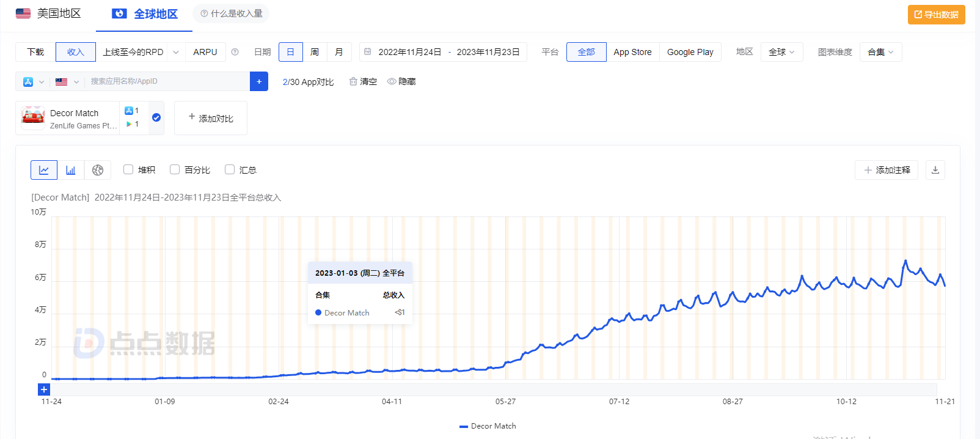The image size is (980, 439).
Task: Click the help icon beside ARPU
Action: [x=235, y=52]
